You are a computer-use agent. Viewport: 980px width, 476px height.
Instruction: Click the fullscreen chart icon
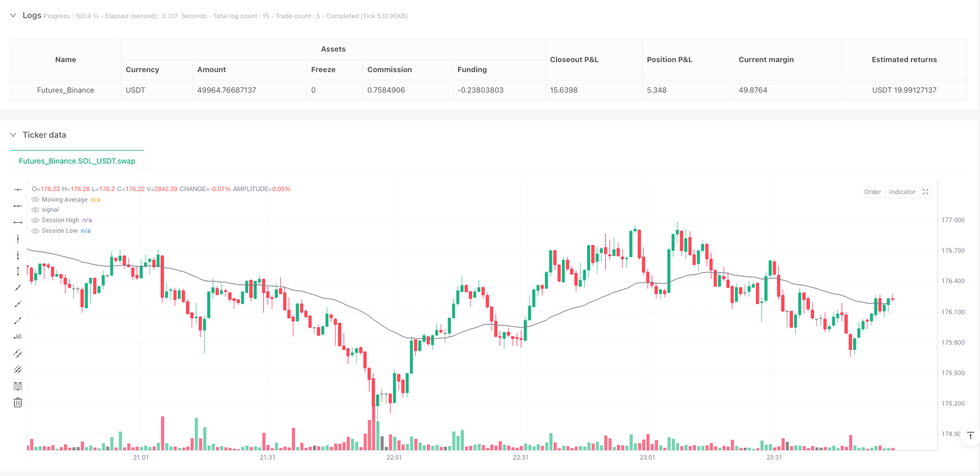[x=925, y=192]
